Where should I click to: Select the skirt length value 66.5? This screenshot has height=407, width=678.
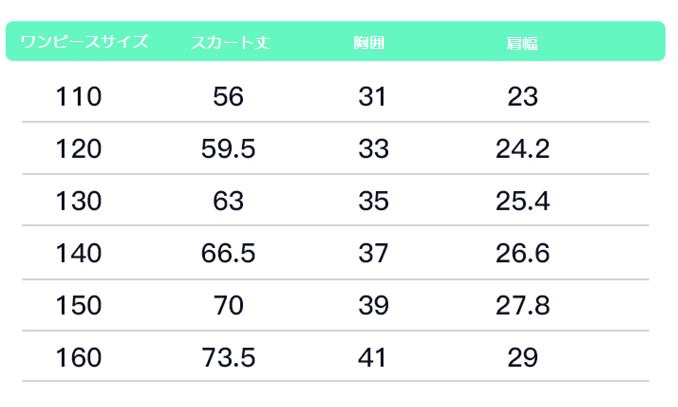228,253
